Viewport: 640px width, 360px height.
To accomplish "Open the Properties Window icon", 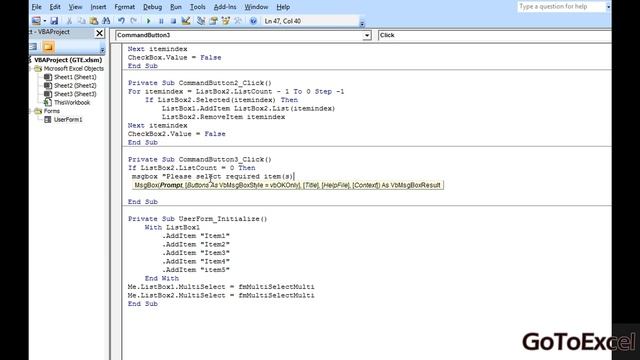I will (213, 21).
